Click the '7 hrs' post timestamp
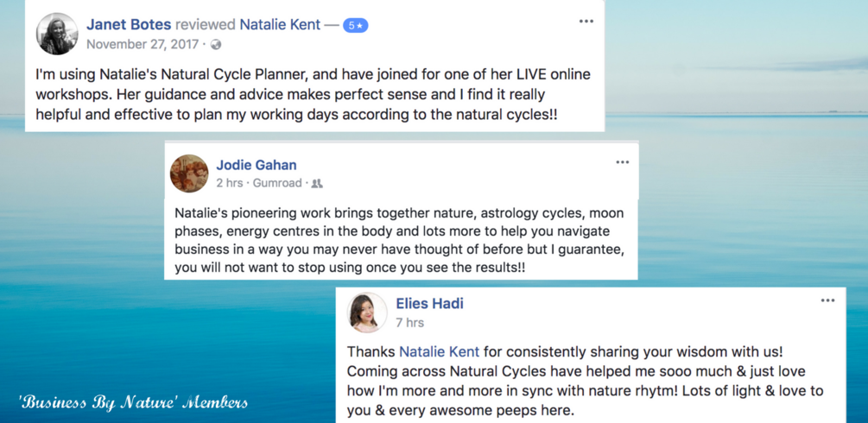Viewport: 868px width, 423px height. click(x=409, y=322)
